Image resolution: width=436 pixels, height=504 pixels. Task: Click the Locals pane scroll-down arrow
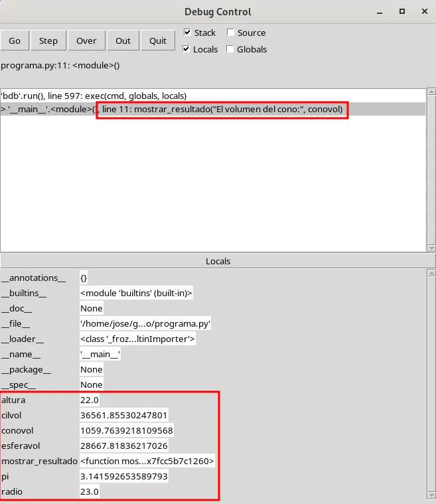click(x=431, y=495)
